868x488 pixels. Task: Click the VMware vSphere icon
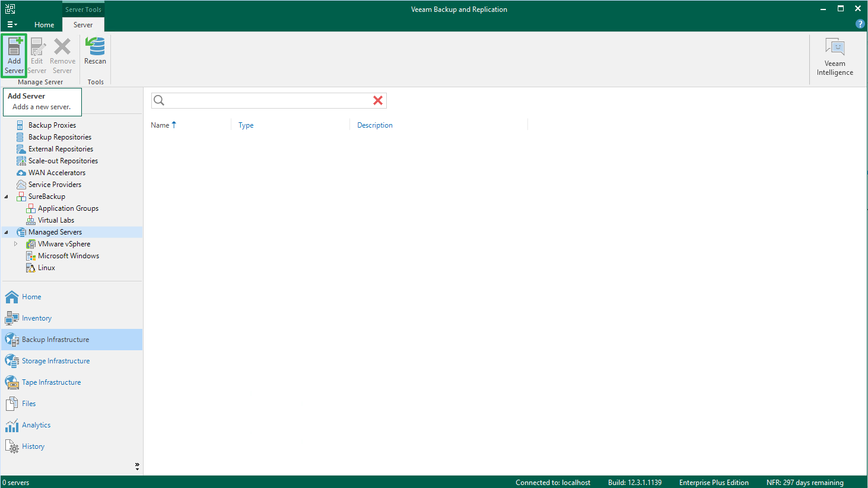31,244
